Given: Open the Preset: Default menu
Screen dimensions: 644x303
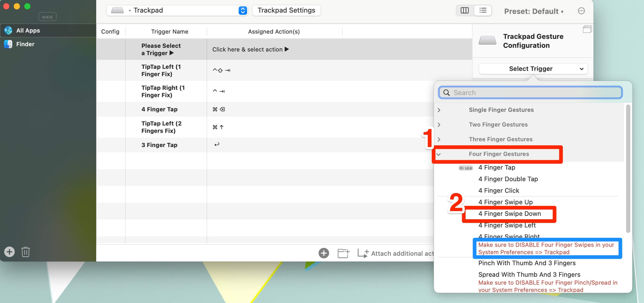Looking at the screenshot, I should tap(534, 11).
